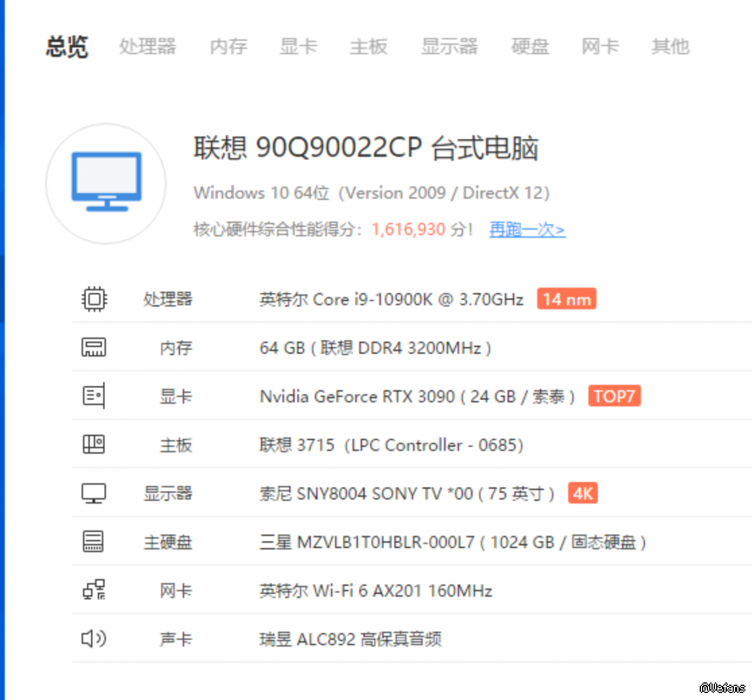This screenshot has height=700, width=752.
Task: Click 瑞昱 ALC892 高保真音频
Action: point(350,639)
